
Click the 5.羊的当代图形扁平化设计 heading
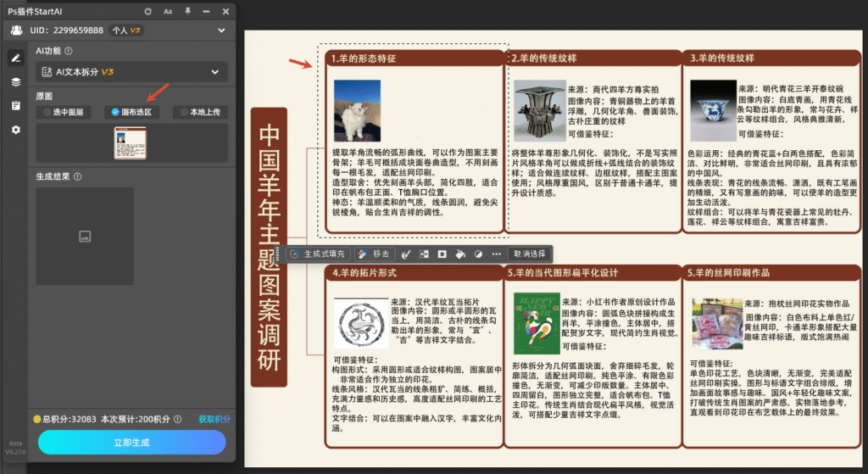click(x=563, y=272)
